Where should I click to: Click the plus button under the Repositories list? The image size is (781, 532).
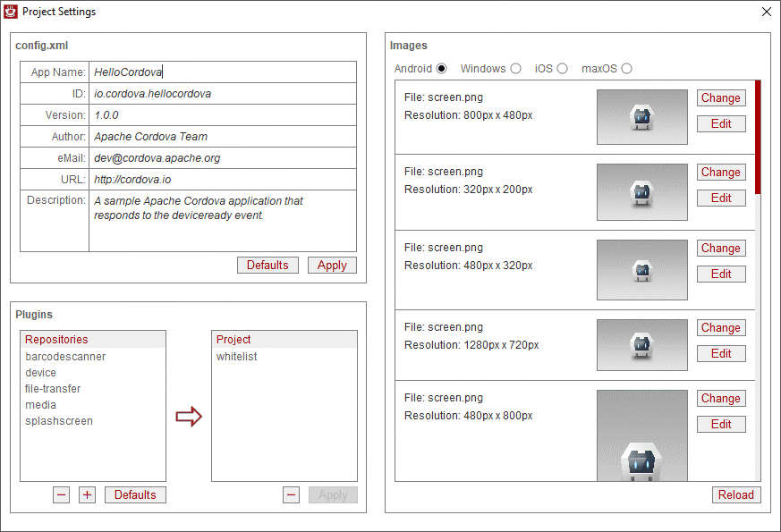pyautogui.click(x=87, y=495)
